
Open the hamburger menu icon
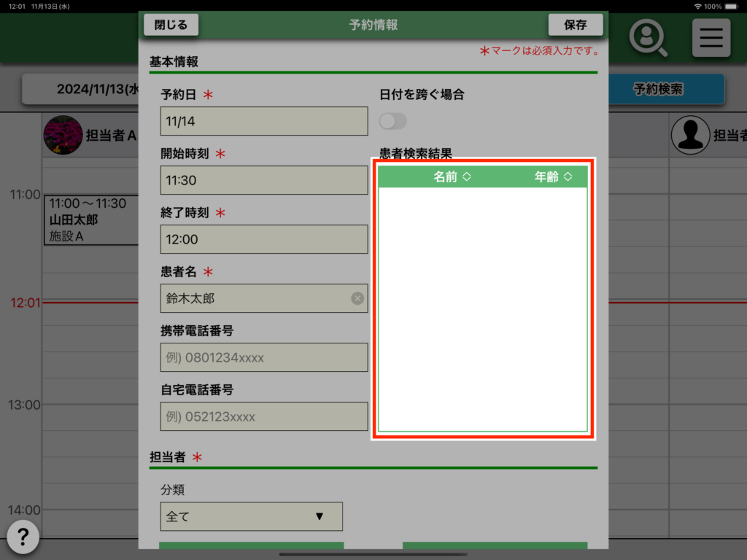(x=711, y=38)
